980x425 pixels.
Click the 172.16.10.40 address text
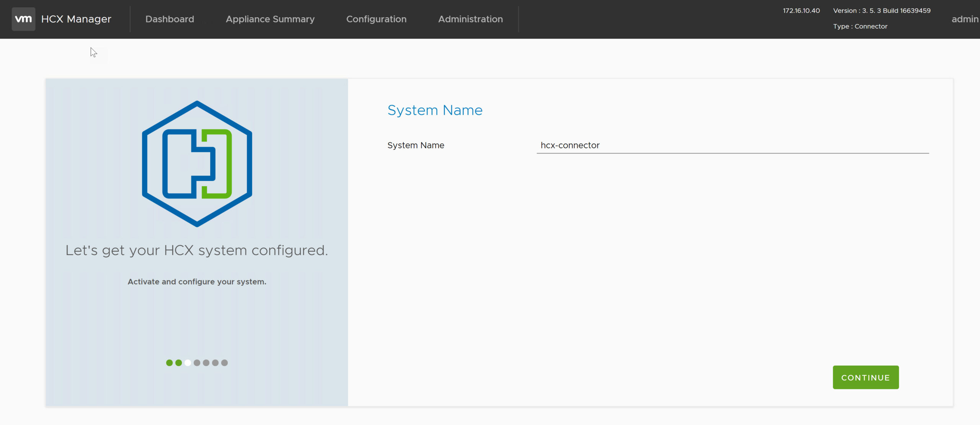point(801,11)
